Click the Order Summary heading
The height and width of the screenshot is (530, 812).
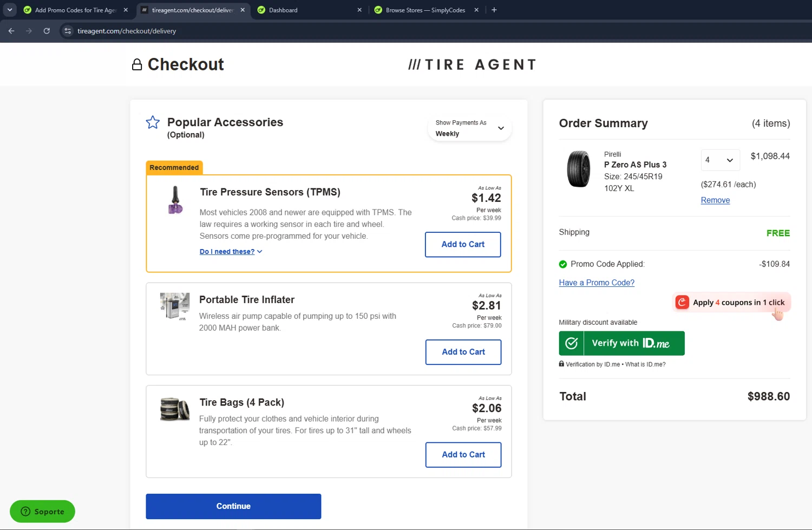tap(603, 123)
